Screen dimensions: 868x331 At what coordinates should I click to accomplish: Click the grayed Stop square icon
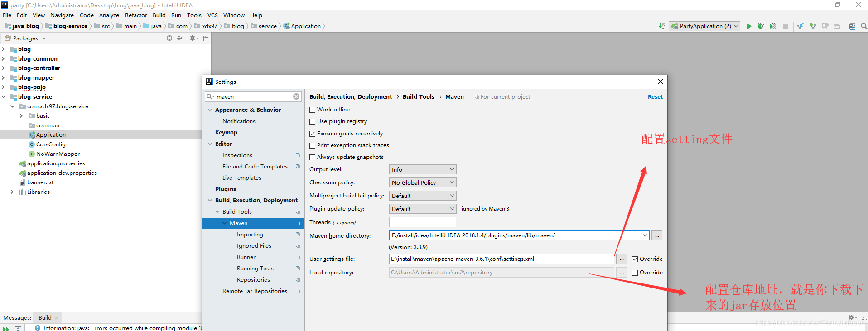786,26
